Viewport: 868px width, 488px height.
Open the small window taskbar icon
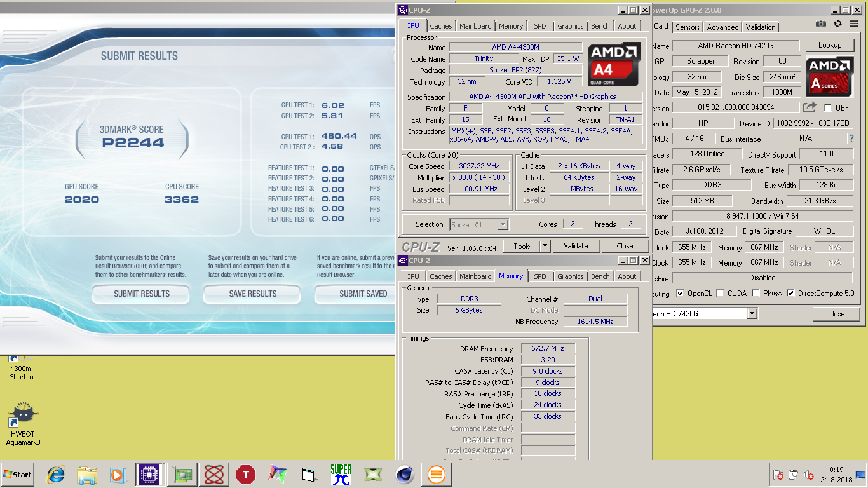309,475
